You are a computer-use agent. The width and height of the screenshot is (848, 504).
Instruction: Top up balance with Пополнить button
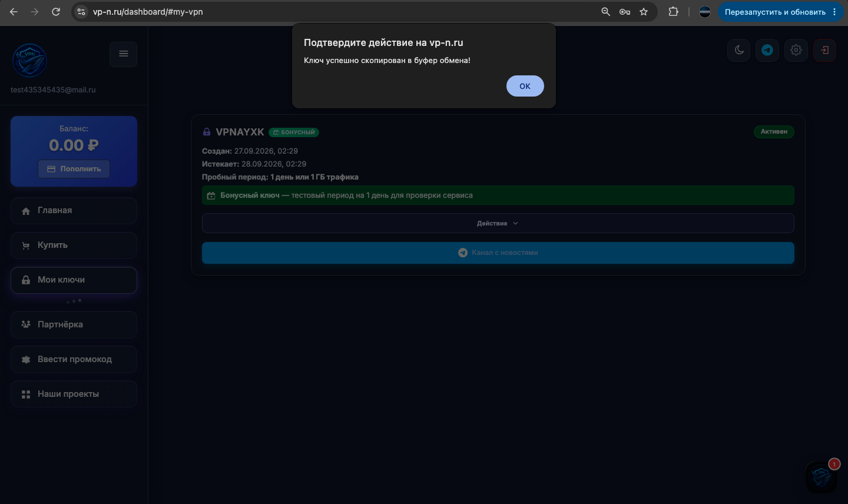pyautogui.click(x=74, y=169)
